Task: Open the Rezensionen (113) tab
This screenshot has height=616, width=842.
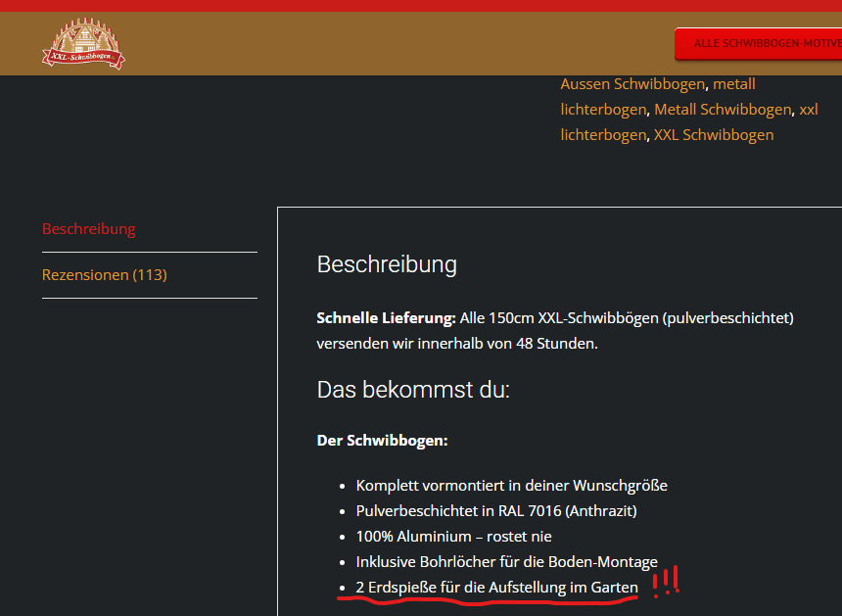Action: point(104,275)
